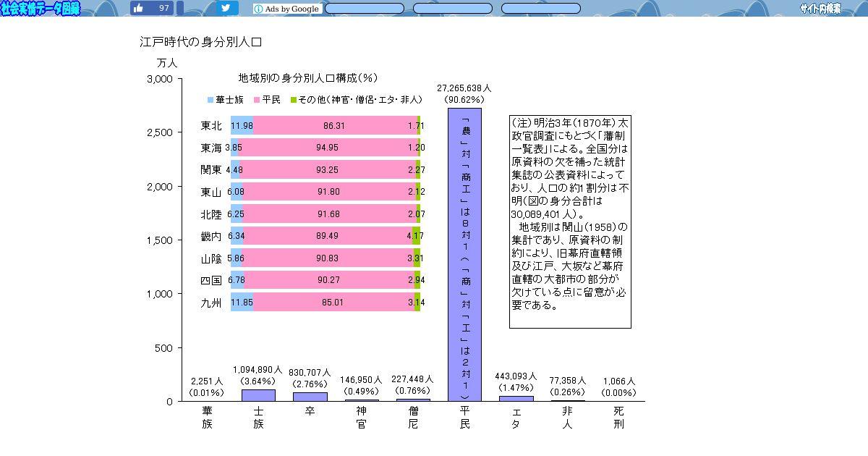Click the 1,500 y-axis tick label
Image resolution: width=868 pixels, height=456 pixels.
[x=159, y=240]
